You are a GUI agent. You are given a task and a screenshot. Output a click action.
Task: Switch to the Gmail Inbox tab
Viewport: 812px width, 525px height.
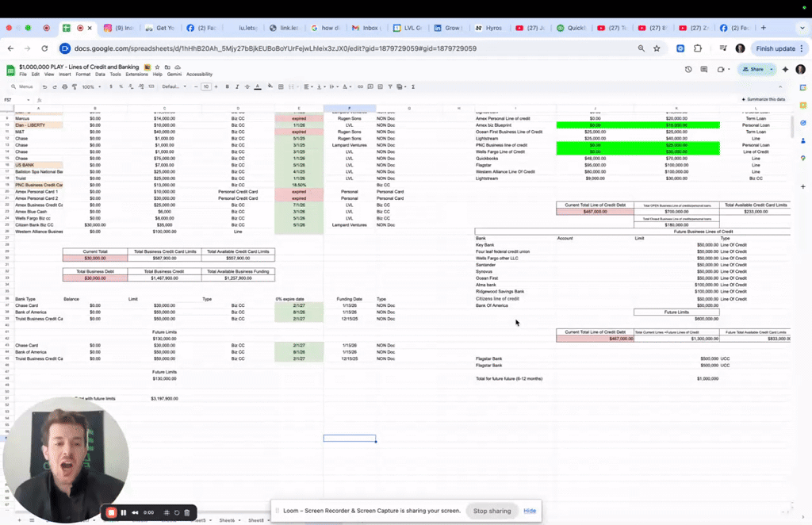point(366,28)
